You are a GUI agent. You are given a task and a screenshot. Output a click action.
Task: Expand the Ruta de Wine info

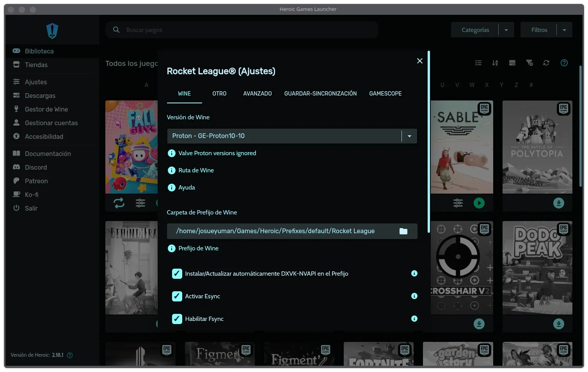[191, 170]
